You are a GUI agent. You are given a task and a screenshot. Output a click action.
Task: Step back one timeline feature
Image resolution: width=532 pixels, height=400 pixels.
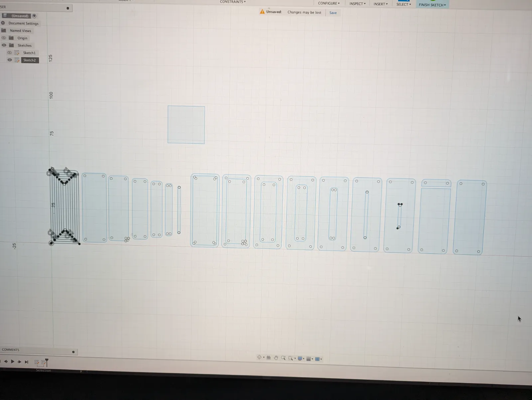pyautogui.click(x=6, y=361)
